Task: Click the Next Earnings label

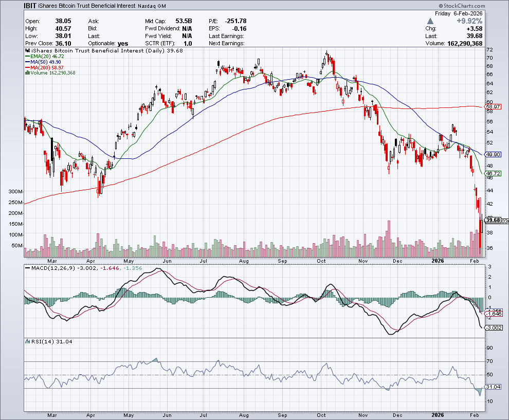Action: (x=227, y=44)
